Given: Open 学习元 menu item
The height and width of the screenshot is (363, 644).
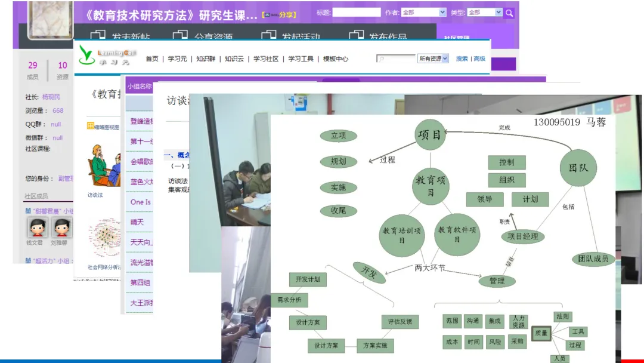Looking at the screenshot, I should (x=178, y=59).
